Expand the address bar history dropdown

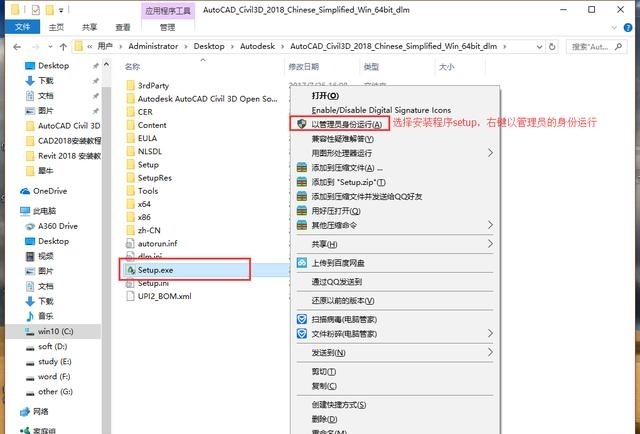(539, 47)
